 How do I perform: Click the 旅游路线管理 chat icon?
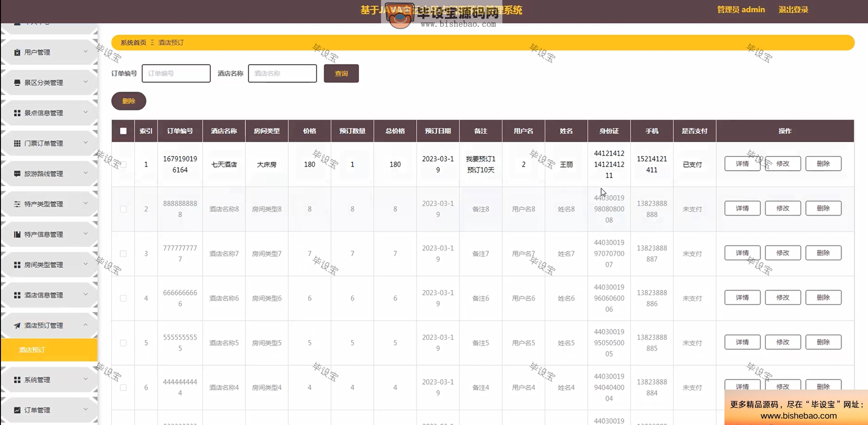point(17,174)
